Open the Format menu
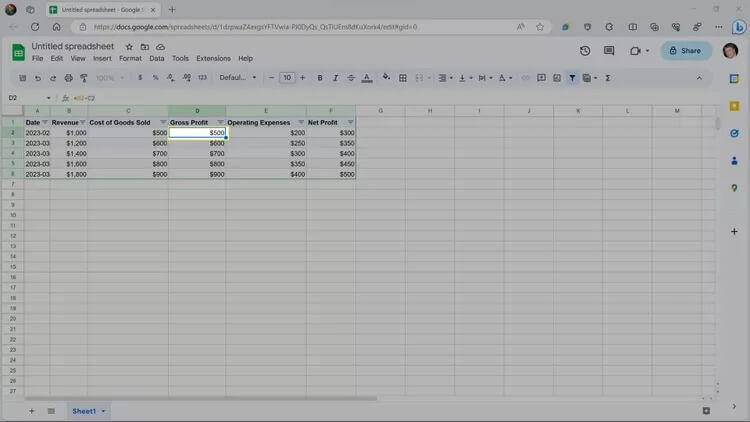The image size is (750, 422). click(130, 59)
